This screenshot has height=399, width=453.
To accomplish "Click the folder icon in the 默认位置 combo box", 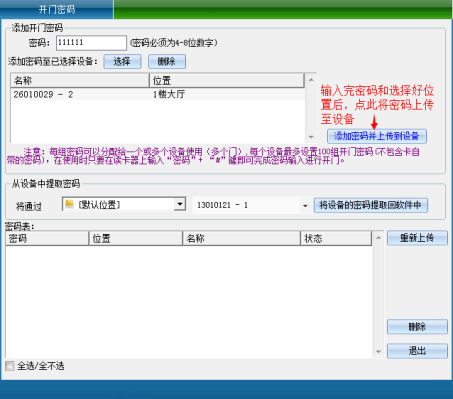I will pyautogui.click(x=69, y=204).
